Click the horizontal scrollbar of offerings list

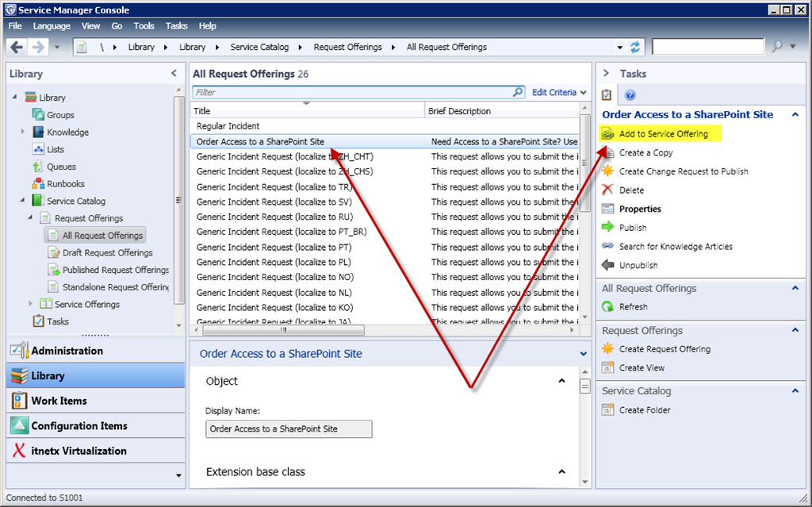[282, 330]
